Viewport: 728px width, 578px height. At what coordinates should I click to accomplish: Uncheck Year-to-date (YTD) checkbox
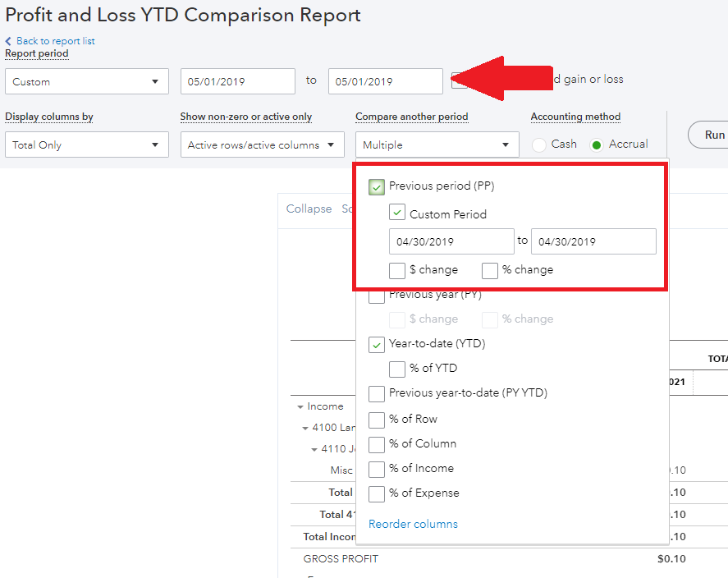(x=378, y=345)
